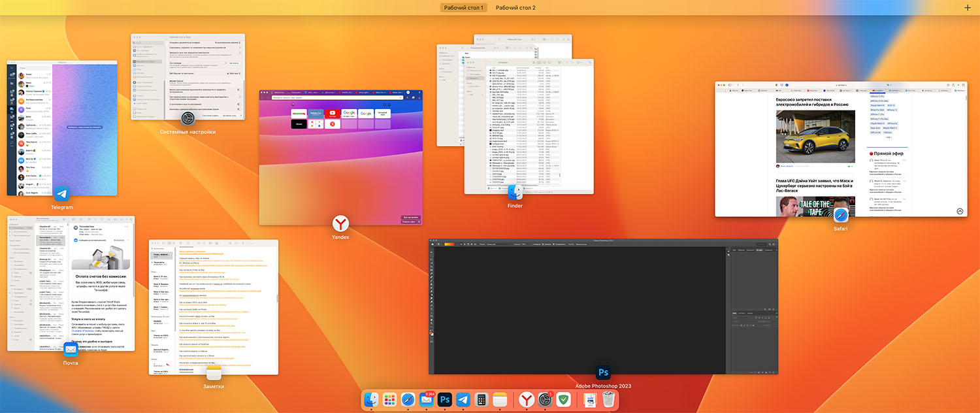Click the Notes icon in the Dock

click(x=500, y=400)
